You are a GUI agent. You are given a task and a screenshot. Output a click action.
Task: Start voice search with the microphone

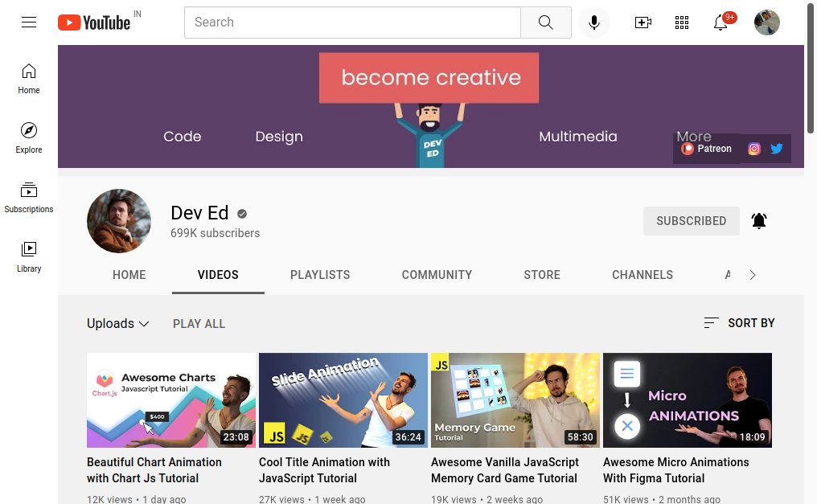pyautogui.click(x=593, y=23)
